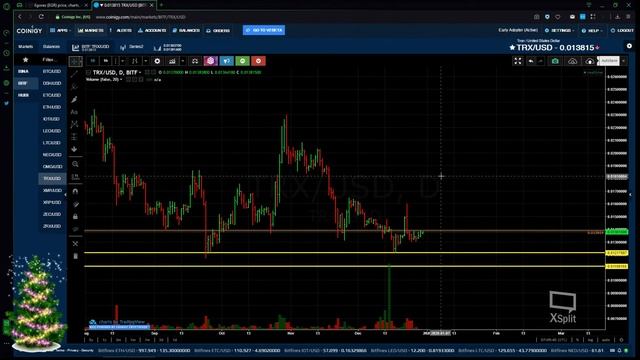Load chart layout from cloud
The image size is (640, 360).
pyautogui.click(x=573, y=61)
